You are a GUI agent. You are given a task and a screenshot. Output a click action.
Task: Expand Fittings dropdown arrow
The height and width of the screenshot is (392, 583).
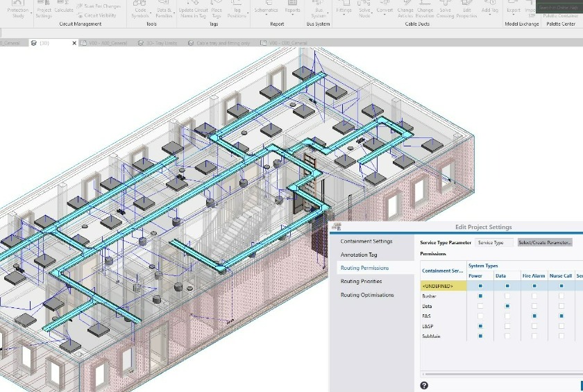(x=344, y=15)
